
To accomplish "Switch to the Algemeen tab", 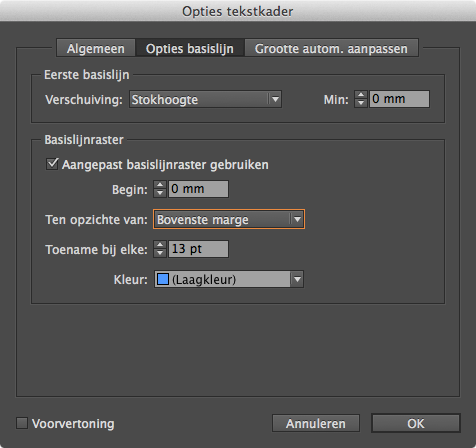I will (96, 48).
